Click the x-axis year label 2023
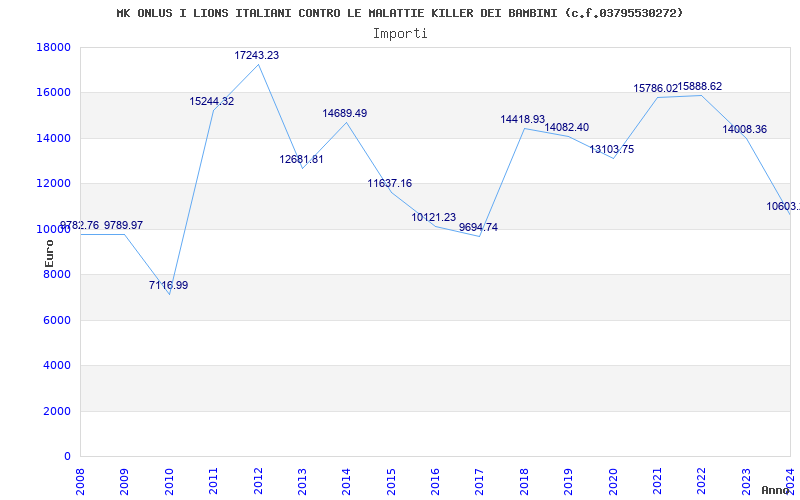Image resolution: width=800 pixels, height=500 pixels. tap(746, 481)
